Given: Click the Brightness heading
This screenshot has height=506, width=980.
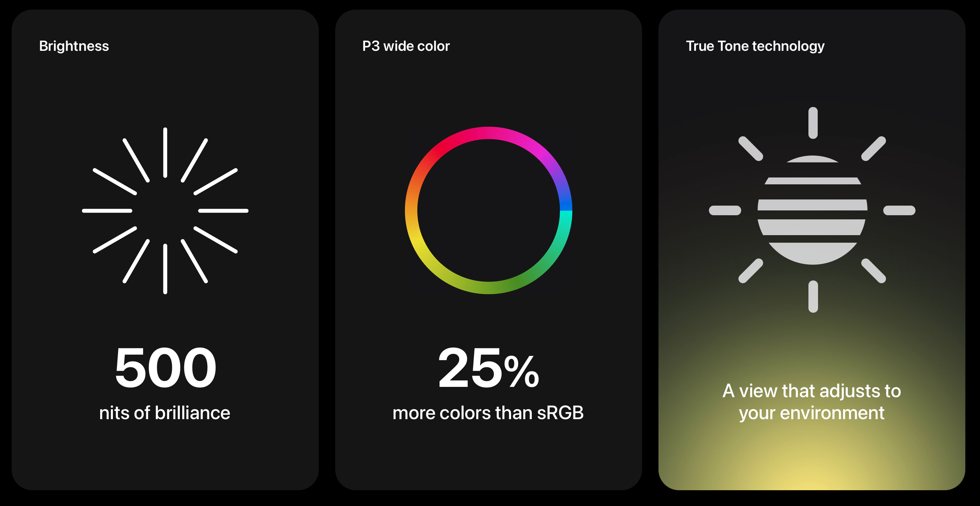Looking at the screenshot, I should pos(74,46).
